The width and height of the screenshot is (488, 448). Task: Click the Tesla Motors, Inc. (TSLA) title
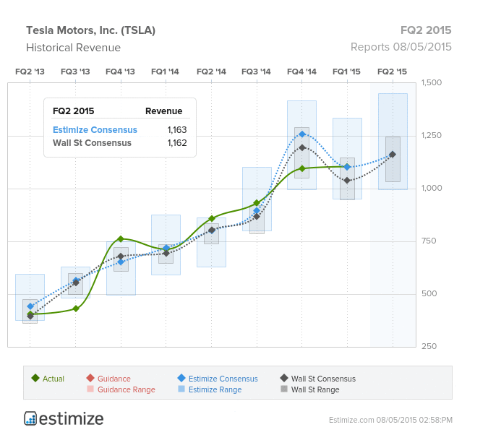[90, 30]
